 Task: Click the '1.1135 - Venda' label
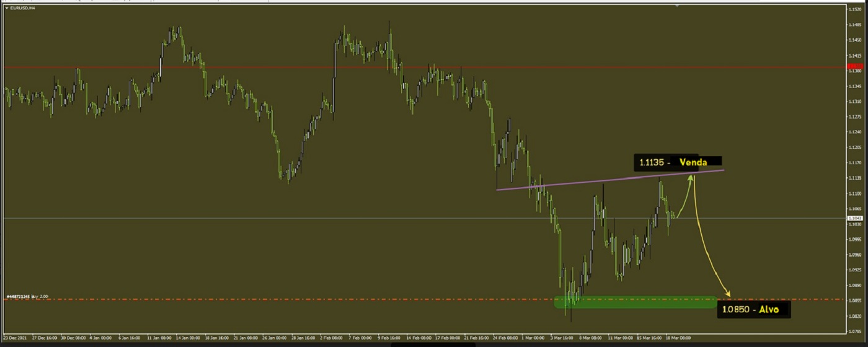[677, 162]
